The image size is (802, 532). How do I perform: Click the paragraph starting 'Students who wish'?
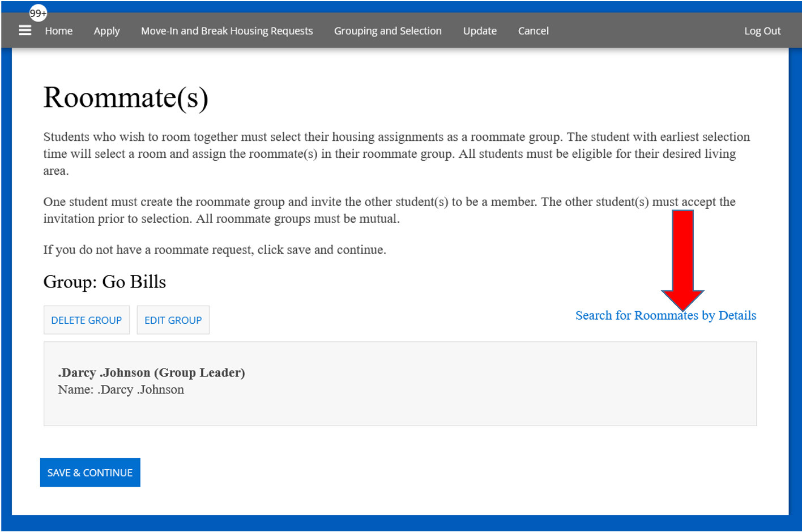tap(396, 153)
